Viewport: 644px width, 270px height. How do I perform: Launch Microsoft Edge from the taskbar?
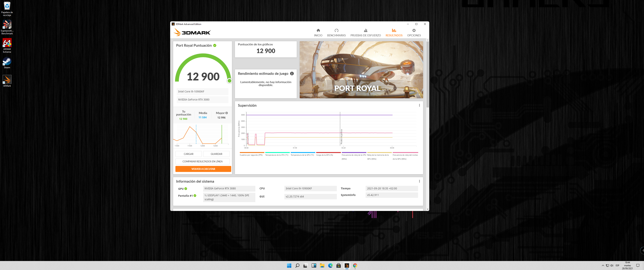[330, 265]
